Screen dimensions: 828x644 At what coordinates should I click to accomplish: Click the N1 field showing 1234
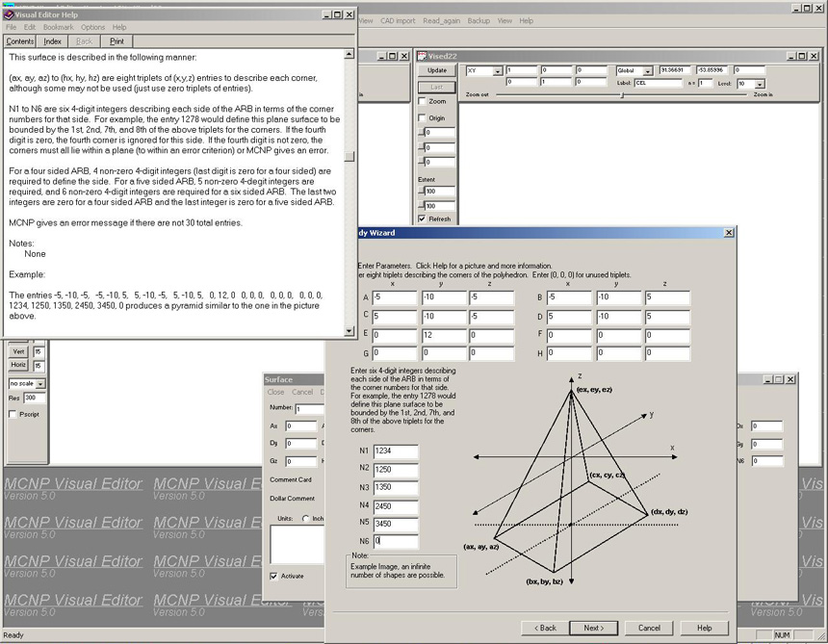click(396, 451)
